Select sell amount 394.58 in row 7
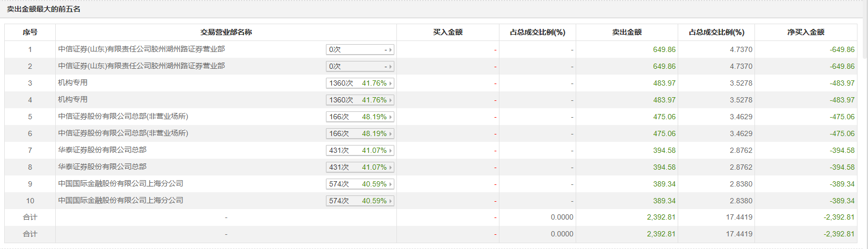 665,150
